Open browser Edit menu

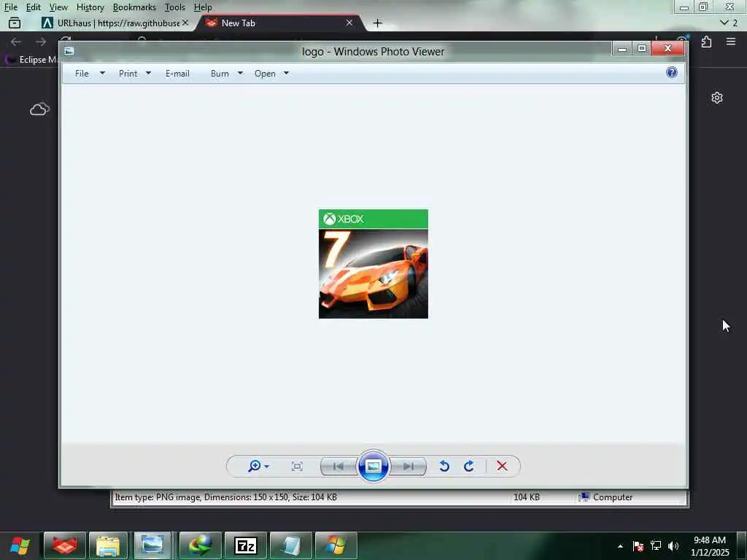pyautogui.click(x=33, y=7)
